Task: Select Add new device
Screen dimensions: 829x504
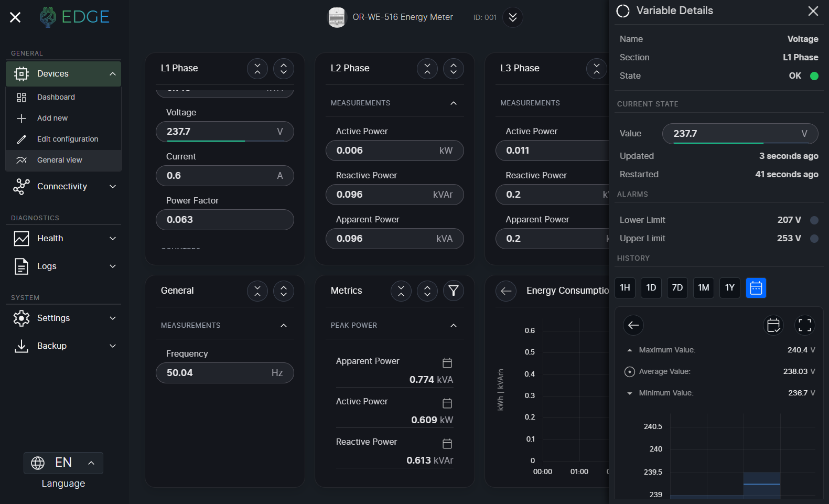Action: click(x=63, y=118)
